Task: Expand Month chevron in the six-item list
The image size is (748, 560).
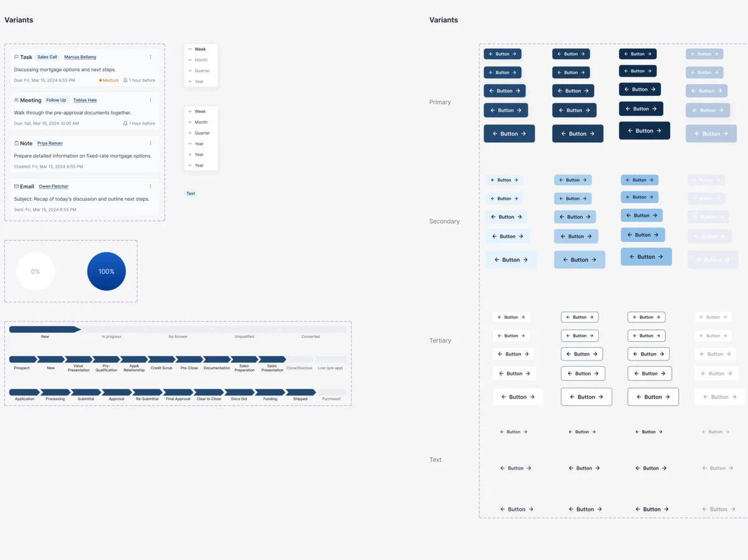Action: tap(190, 122)
